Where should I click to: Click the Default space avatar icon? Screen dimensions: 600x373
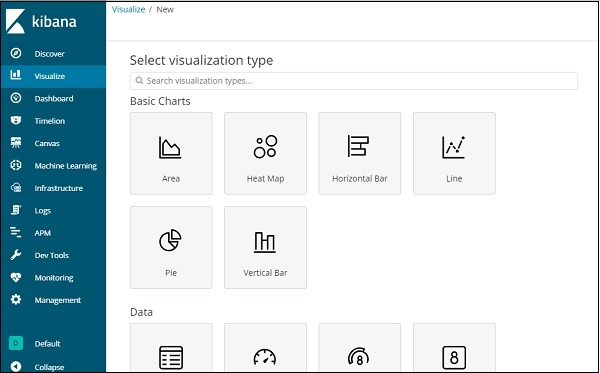pos(16,343)
